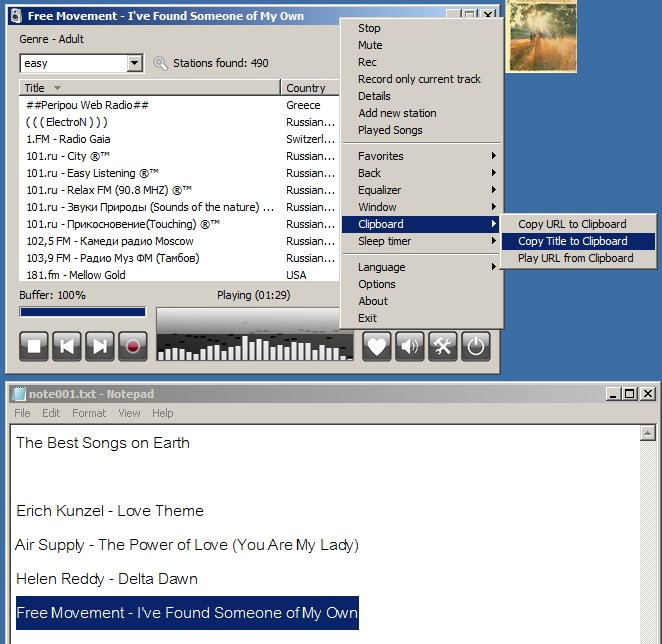This screenshot has width=662, height=644.
Task: Select station 101.ru - Relax FM
Action: pyautogui.click(x=179, y=190)
